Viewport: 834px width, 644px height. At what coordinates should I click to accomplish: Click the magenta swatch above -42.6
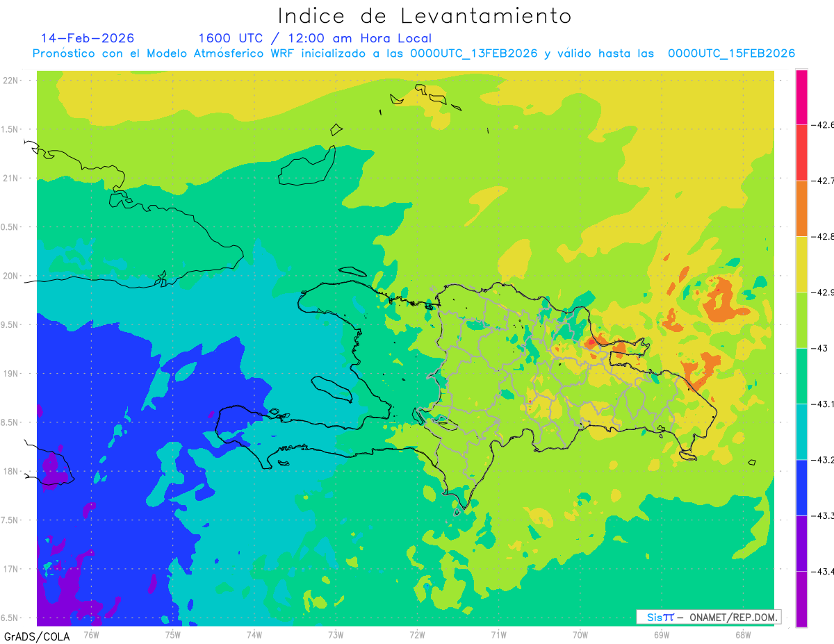pyautogui.click(x=801, y=97)
